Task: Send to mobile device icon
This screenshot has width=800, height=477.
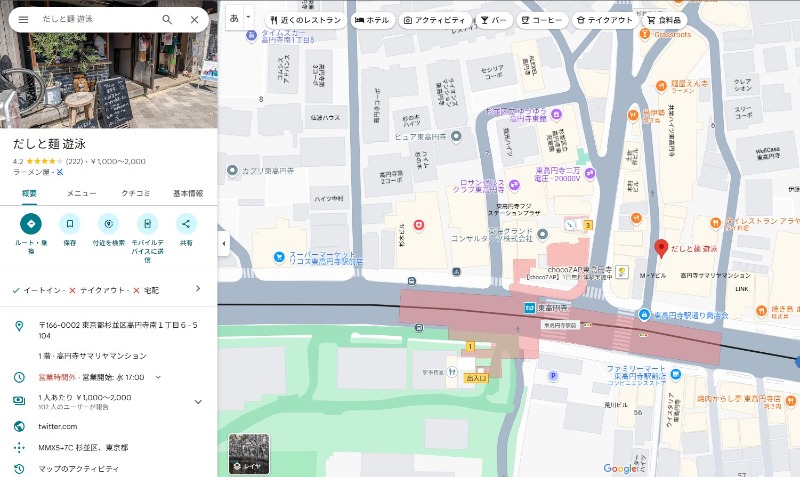Action: [147, 223]
